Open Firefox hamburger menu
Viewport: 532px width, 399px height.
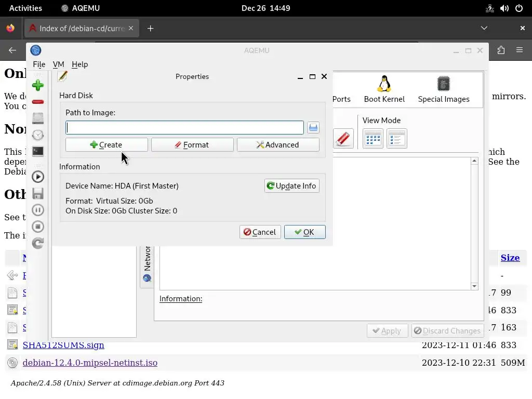coord(520,50)
